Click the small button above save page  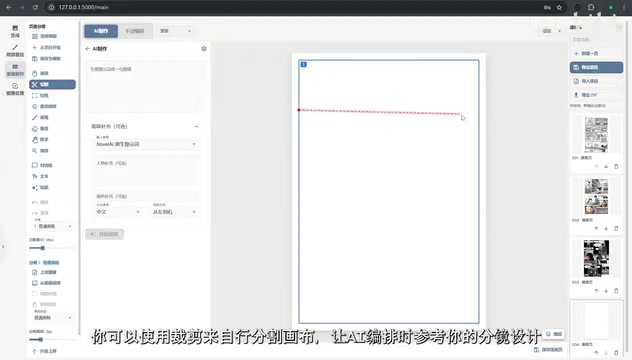click(554, 334)
